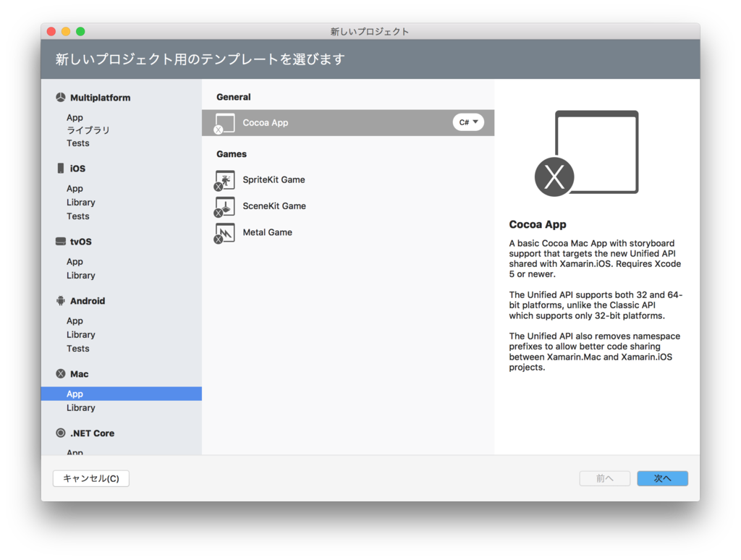Close the 新しいプロジェクト window
This screenshot has height=560, width=741.
point(51,31)
